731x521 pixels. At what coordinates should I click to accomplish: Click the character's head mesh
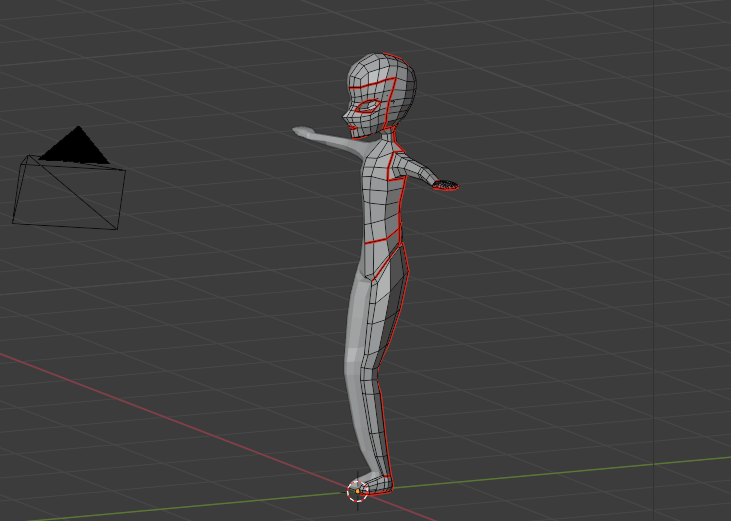point(380,96)
